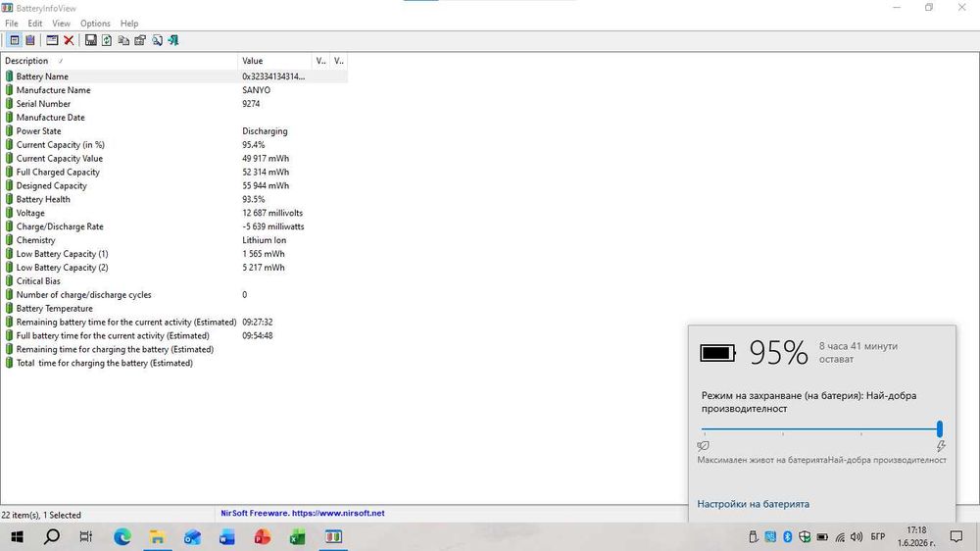Open the Options menu
980x551 pixels.
point(95,24)
